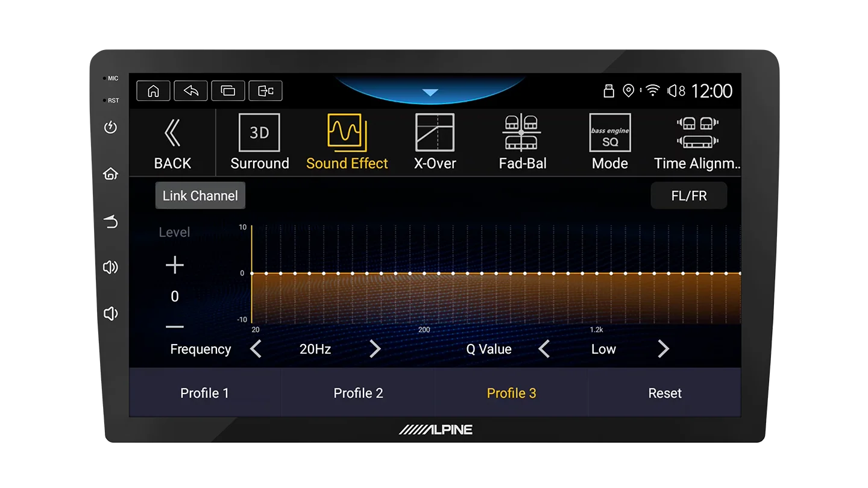This screenshot has width=868, height=488.
Task: Activate Profile 3 preset
Action: [x=512, y=393]
